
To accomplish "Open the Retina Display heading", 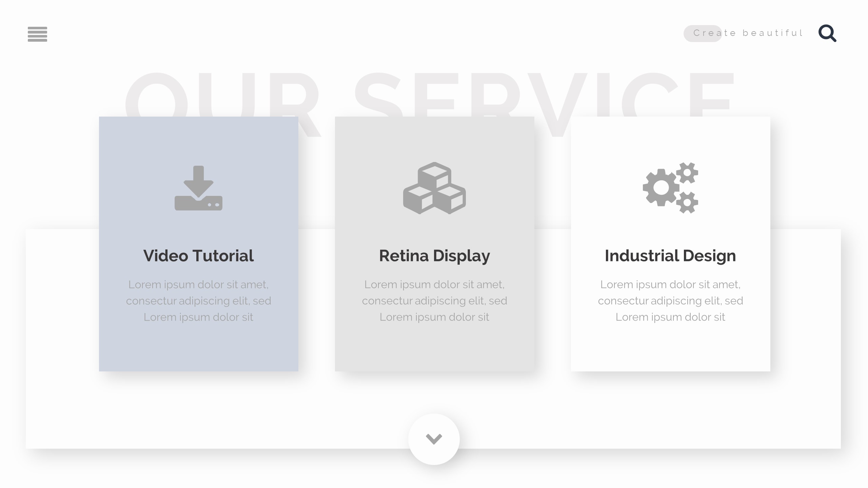I will point(434,256).
